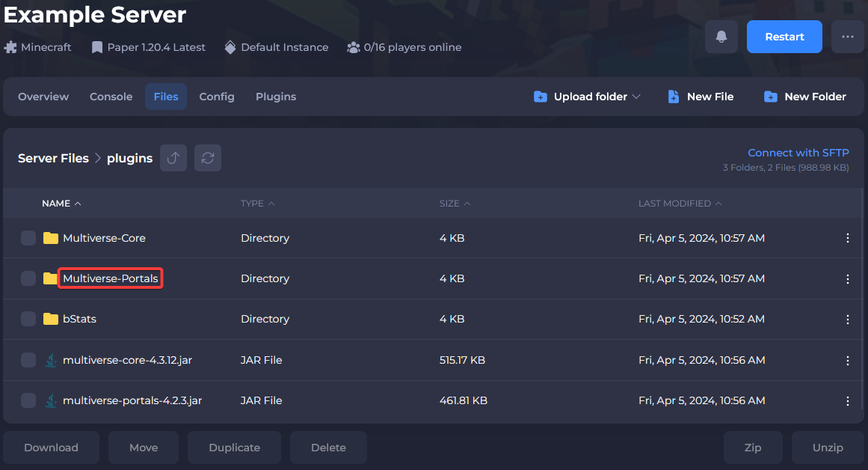
Task: Click the go up directory icon
Action: tap(173, 158)
